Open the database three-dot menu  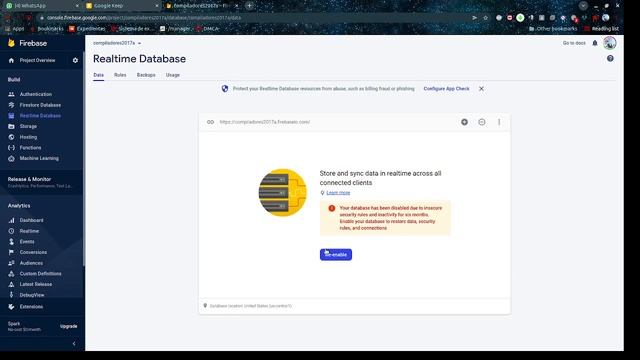[x=499, y=122]
